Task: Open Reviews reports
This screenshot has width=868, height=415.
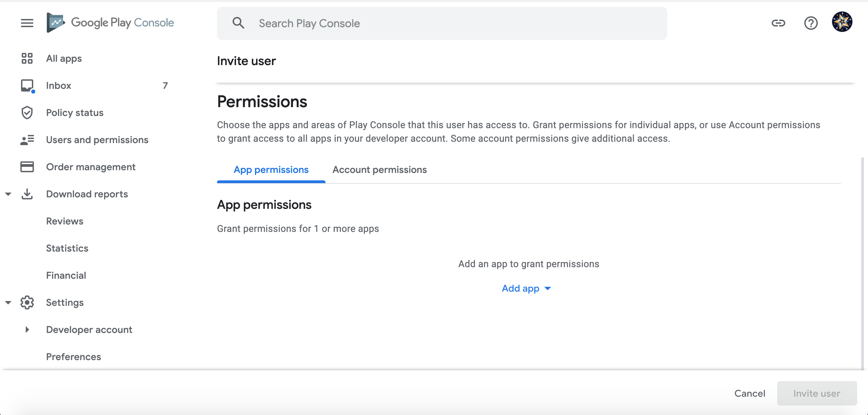Action: pos(65,221)
